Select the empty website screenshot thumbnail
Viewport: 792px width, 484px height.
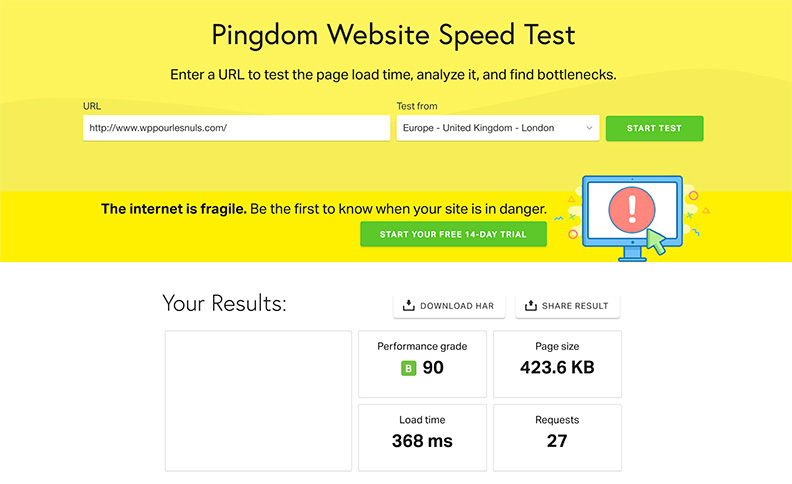(x=258, y=400)
